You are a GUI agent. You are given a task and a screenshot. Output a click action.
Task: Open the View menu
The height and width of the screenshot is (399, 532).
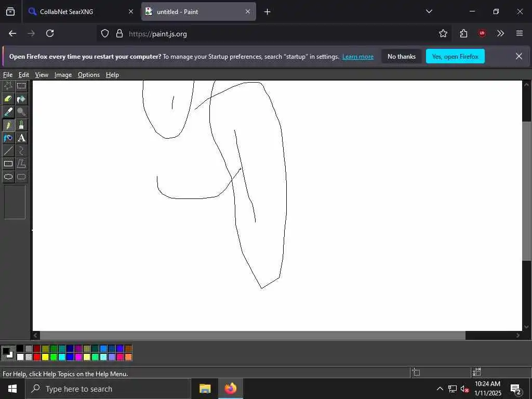click(42, 75)
